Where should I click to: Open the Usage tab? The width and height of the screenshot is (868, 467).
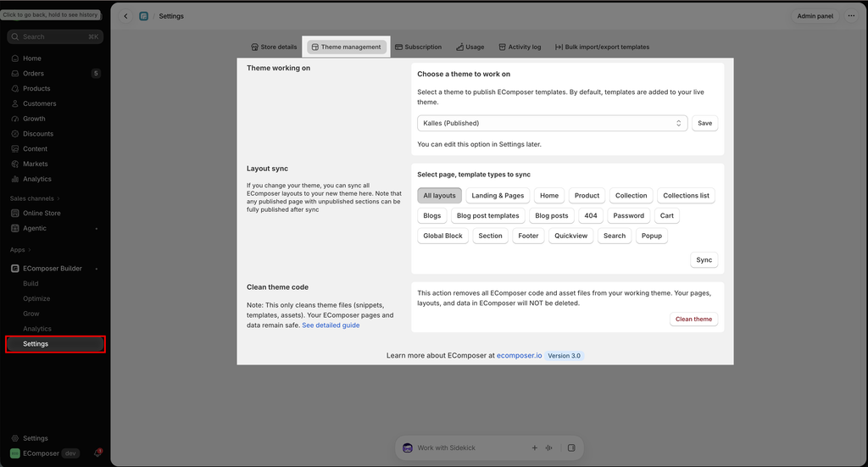[x=470, y=47]
